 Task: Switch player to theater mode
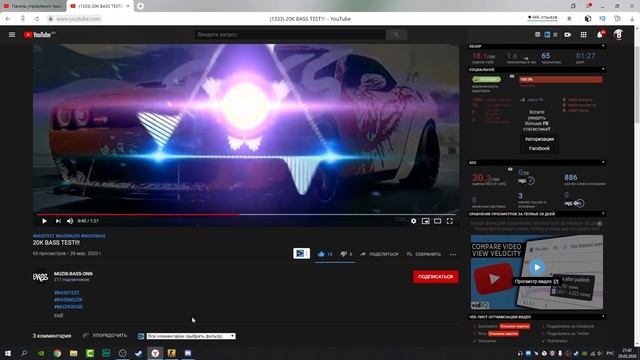pos(438,221)
